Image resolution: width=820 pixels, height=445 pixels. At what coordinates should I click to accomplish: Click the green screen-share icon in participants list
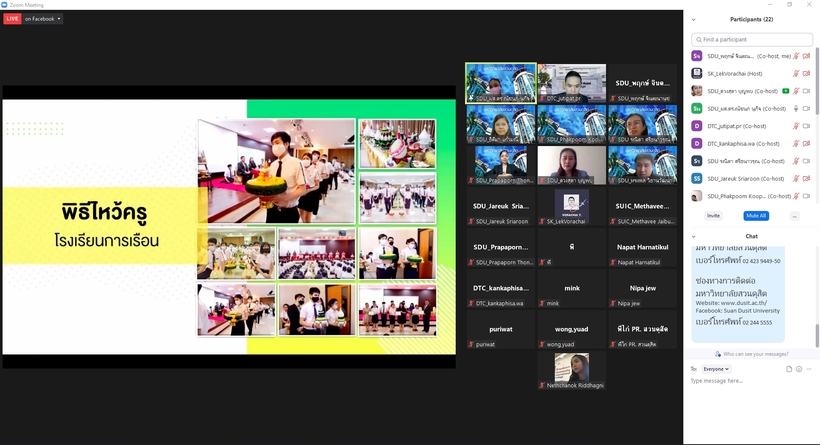785,91
